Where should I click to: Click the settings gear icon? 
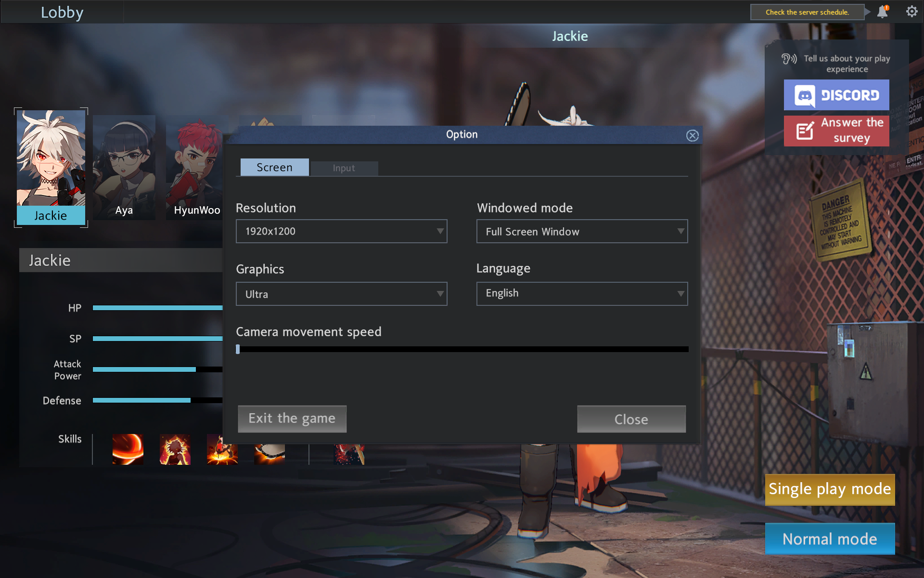point(911,12)
